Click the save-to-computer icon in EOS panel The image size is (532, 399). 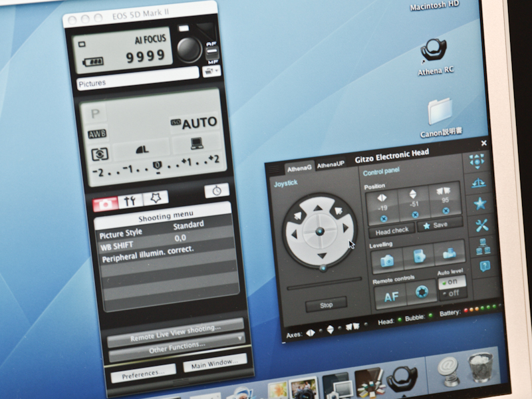point(197,143)
